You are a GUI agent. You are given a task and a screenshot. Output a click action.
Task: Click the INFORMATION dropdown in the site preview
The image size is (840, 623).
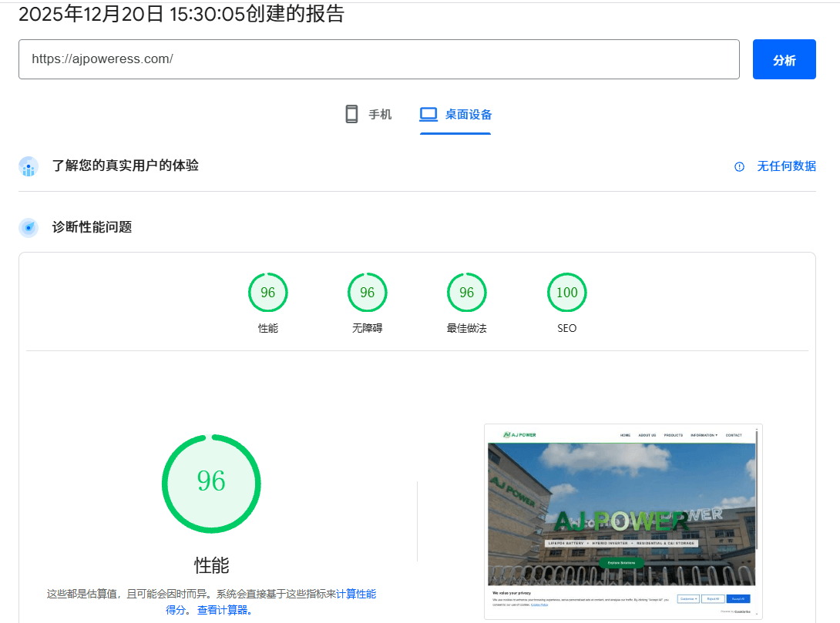704,435
